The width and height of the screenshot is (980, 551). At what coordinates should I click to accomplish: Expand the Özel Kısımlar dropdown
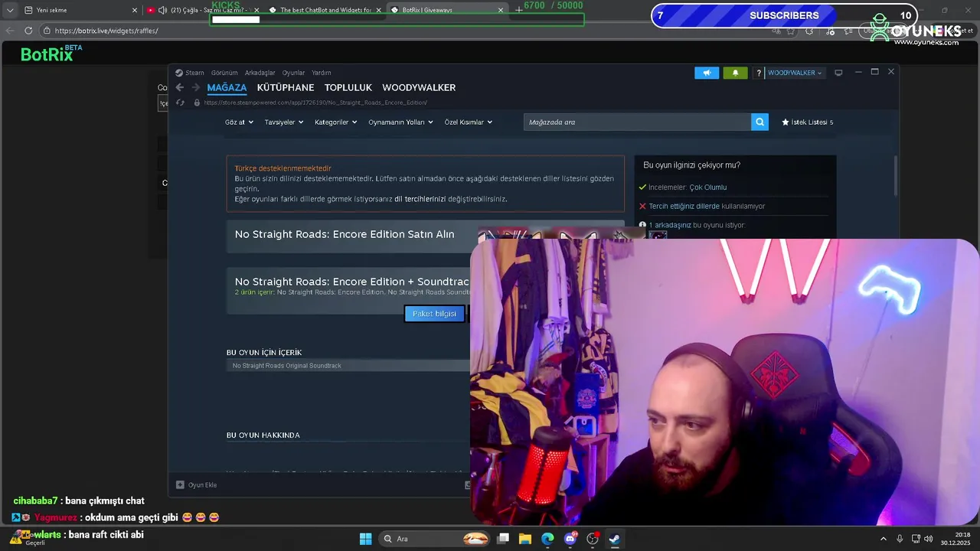tap(469, 122)
